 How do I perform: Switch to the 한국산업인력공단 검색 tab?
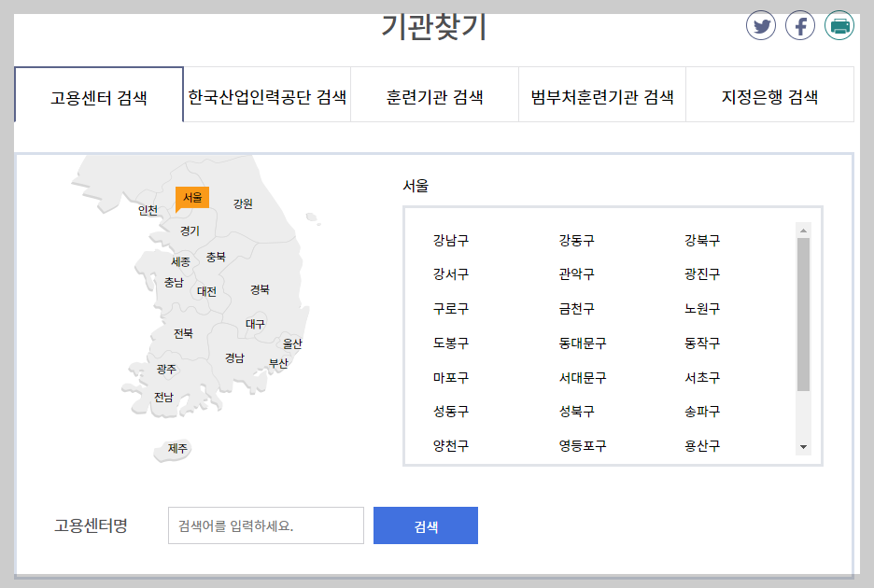coord(269,93)
